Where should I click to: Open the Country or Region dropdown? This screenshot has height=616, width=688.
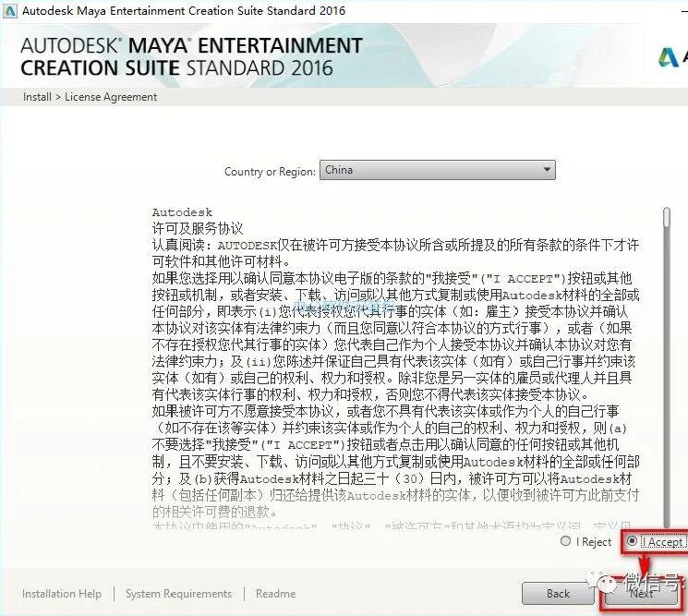(x=438, y=170)
